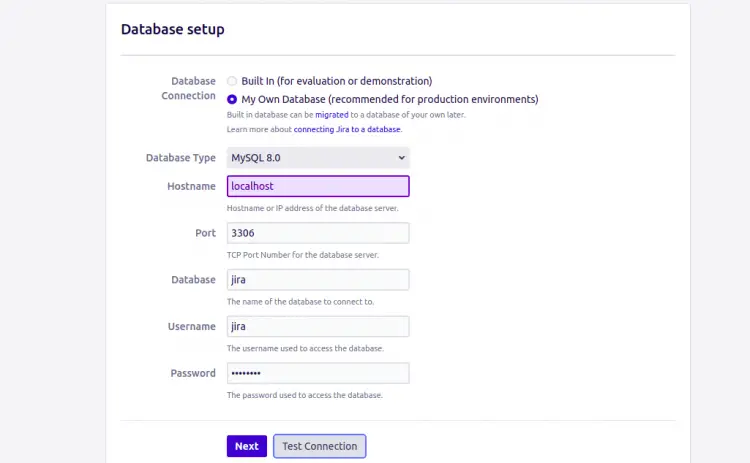Focus the Hostname field containing localhost

click(318, 186)
